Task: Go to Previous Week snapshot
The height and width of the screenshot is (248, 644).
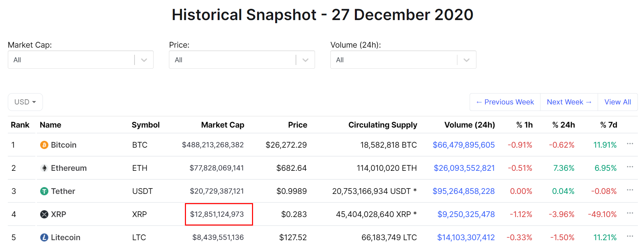Action: (x=505, y=102)
